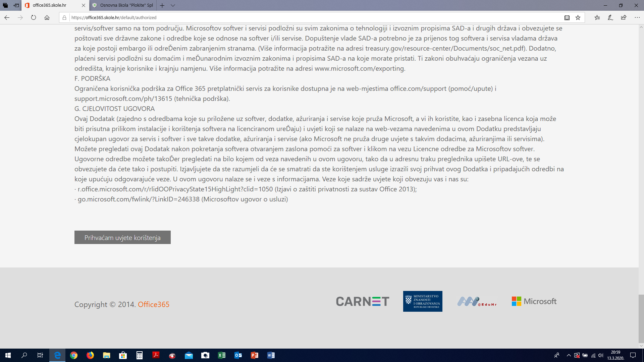The width and height of the screenshot is (644, 362).
Task: Open the People icon in tray
Action: pyautogui.click(x=557, y=355)
